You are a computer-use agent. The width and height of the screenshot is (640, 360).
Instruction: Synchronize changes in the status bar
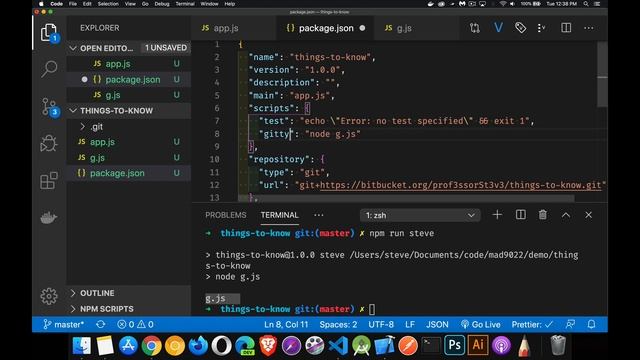(100, 324)
